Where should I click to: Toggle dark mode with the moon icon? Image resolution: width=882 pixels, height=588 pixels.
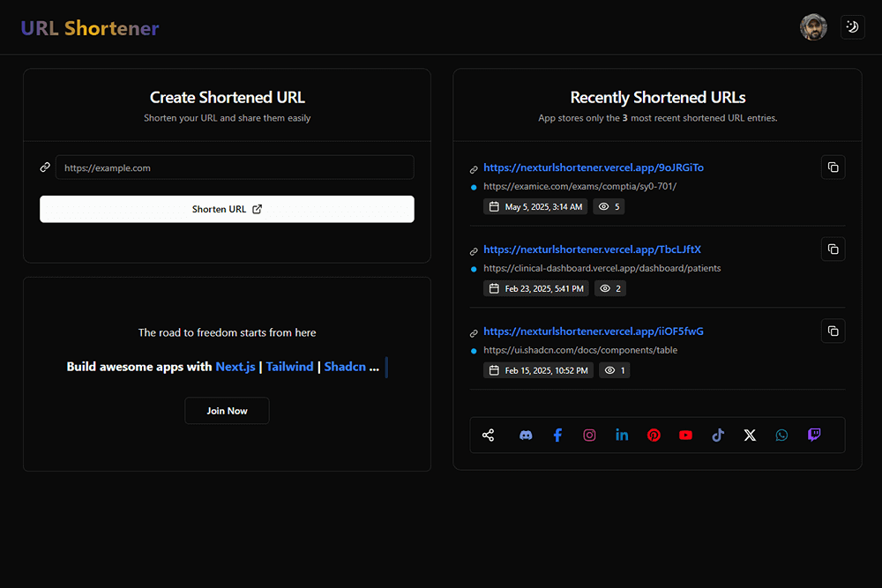tap(852, 26)
